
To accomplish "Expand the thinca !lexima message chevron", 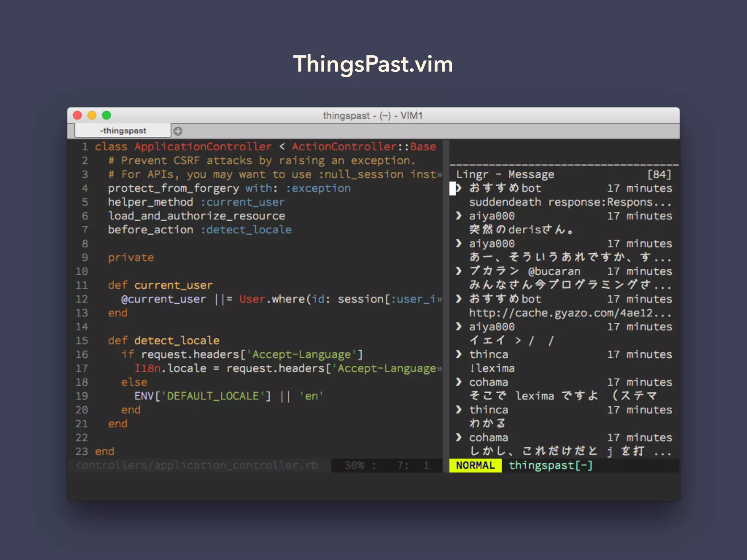I will pos(459,354).
